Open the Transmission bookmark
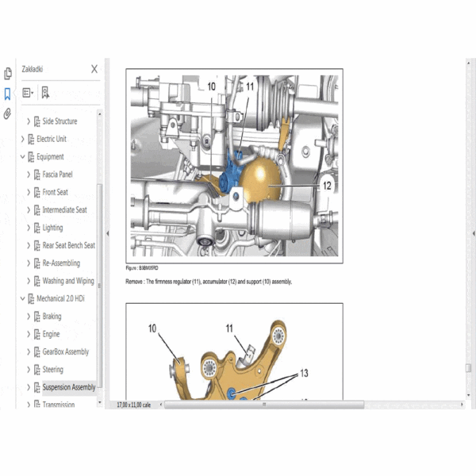The height and width of the screenshot is (476, 476). click(59, 405)
